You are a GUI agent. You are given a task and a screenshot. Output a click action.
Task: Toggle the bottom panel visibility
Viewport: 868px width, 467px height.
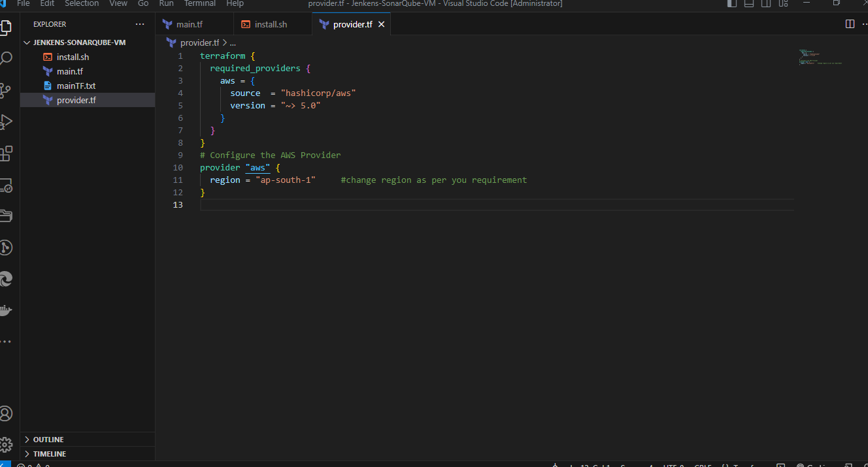[749, 3]
